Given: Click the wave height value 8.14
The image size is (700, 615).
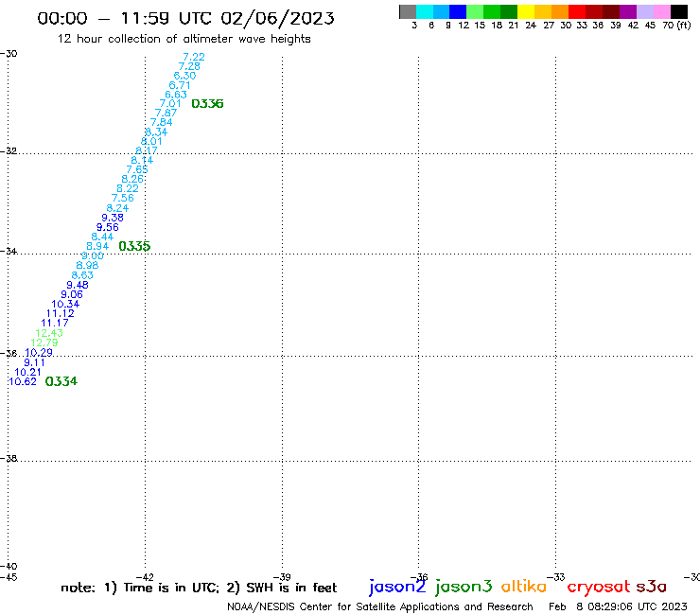Looking at the screenshot, I should (142, 160).
